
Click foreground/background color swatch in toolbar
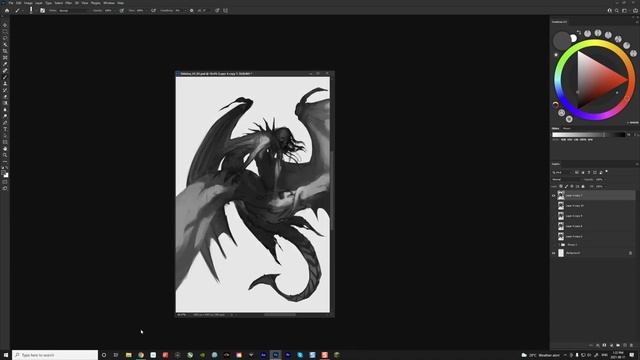(x=5, y=174)
